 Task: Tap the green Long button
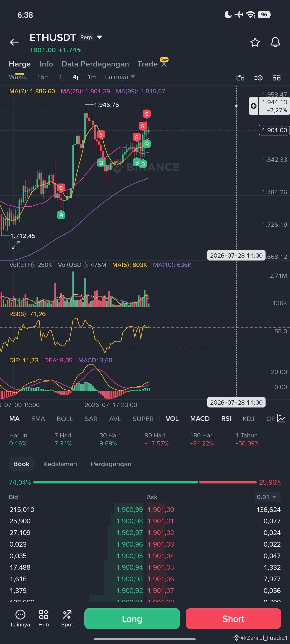132,619
